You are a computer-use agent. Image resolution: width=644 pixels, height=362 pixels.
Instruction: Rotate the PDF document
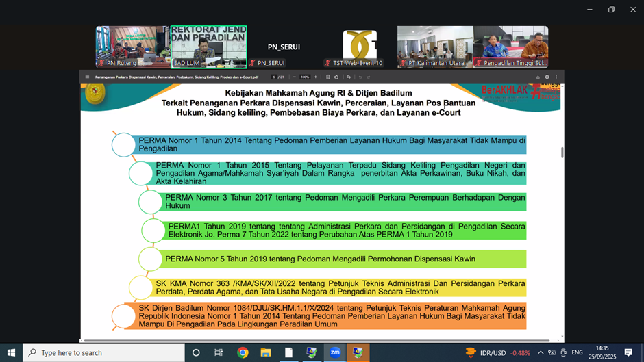(x=336, y=77)
